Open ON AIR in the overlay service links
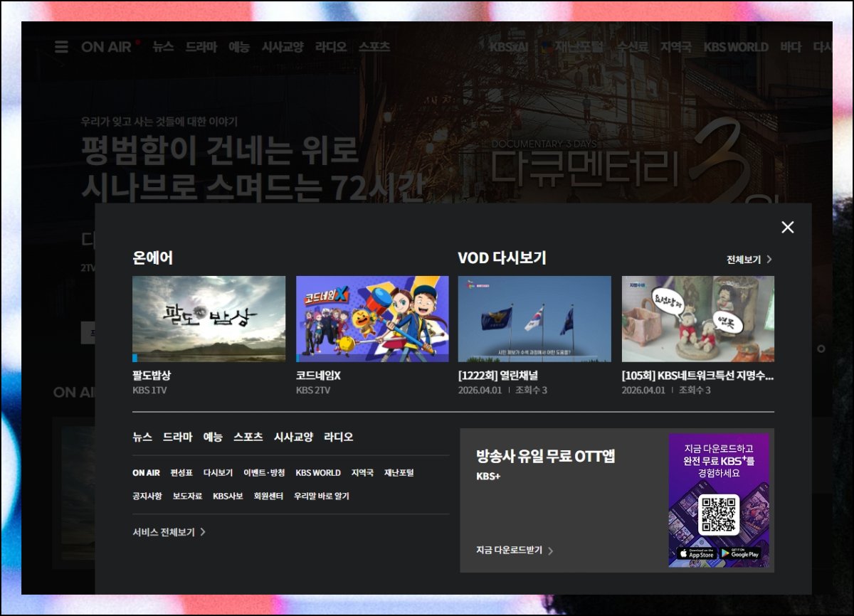The image size is (854, 616). point(146,473)
